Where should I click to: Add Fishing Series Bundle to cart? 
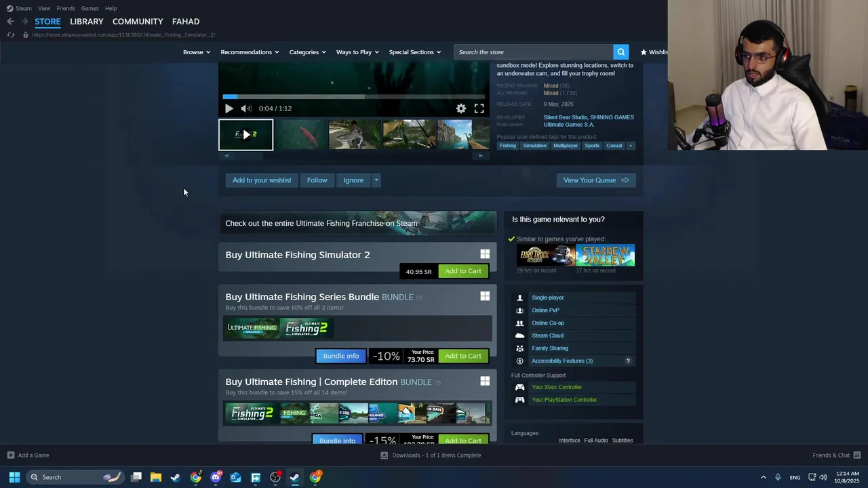[463, 356]
